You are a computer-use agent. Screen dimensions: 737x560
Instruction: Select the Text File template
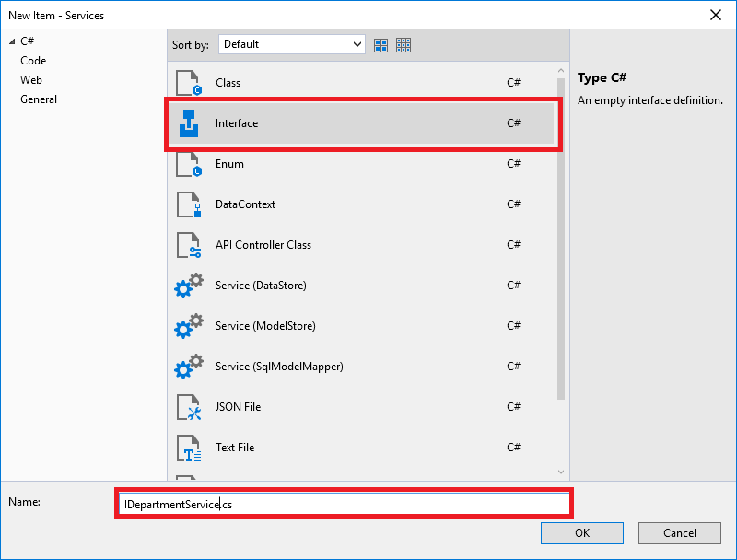[235, 448]
